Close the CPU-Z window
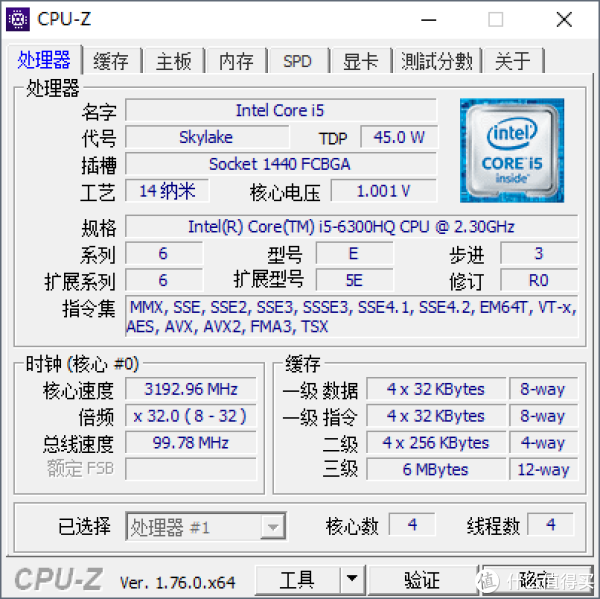 click(564, 19)
